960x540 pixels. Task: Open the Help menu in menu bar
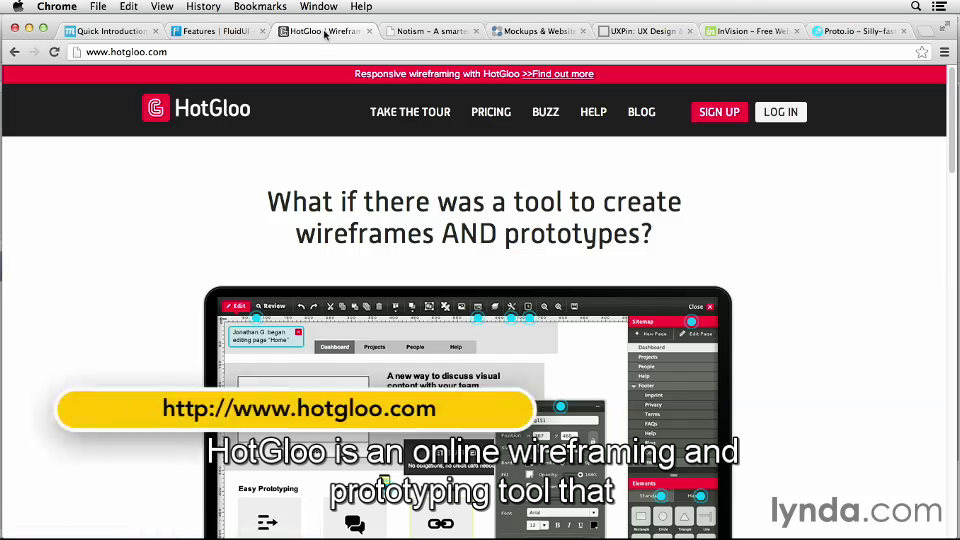[x=361, y=6]
